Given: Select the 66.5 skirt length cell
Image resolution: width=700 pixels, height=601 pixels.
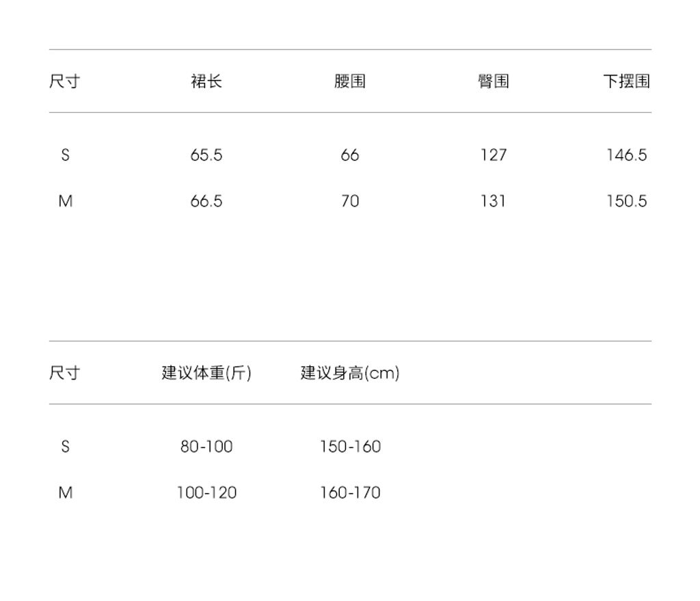Looking at the screenshot, I should pyautogui.click(x=206, y=201).
